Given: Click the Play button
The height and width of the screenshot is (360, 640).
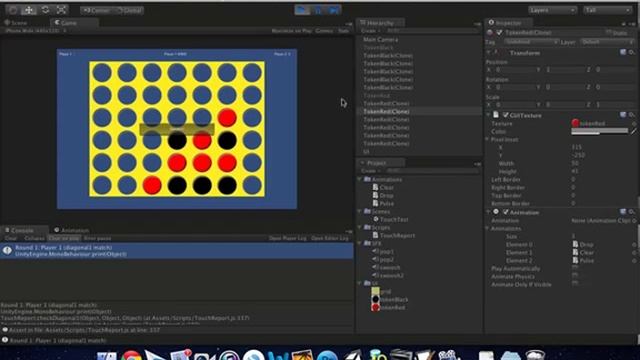Looking at the screenshot, I should [302, 10].
